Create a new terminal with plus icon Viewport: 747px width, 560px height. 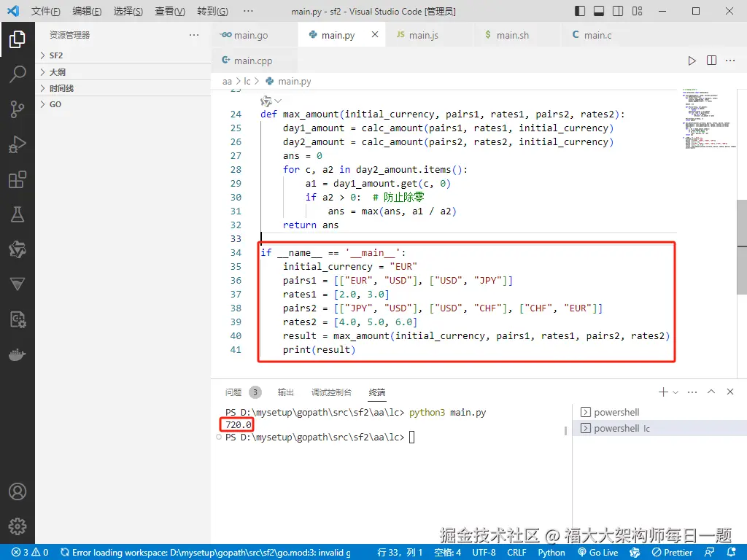coord(662,392)
